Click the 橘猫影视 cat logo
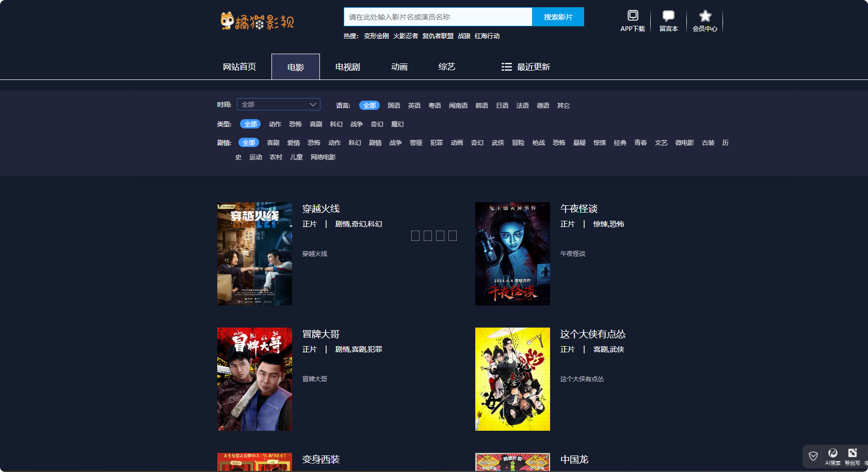 (257, 21)
